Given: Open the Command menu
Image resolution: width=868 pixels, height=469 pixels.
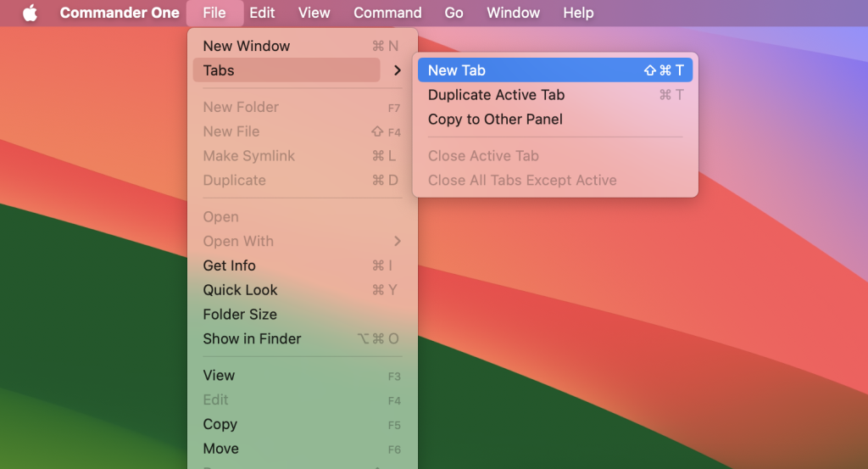Looking at the screenshot, I should click(387, 13).
